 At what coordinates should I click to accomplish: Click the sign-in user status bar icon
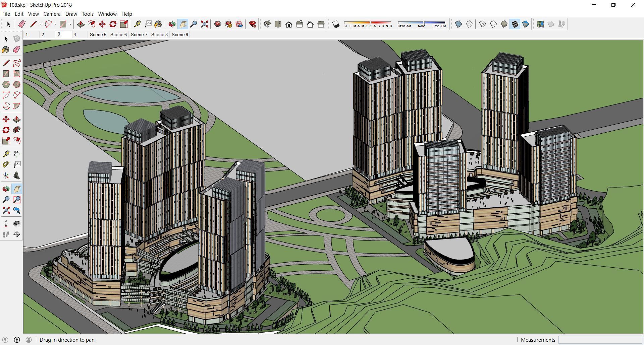29,340
